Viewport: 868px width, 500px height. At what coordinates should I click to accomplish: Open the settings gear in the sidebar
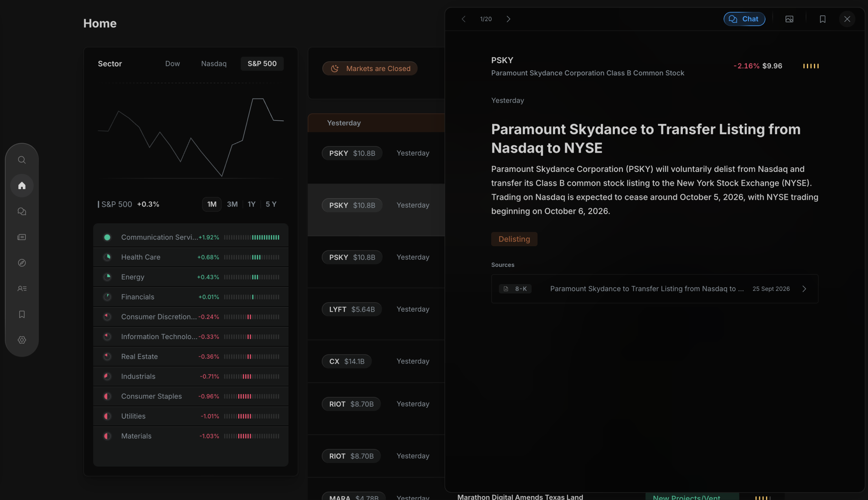tap(22, 340)
